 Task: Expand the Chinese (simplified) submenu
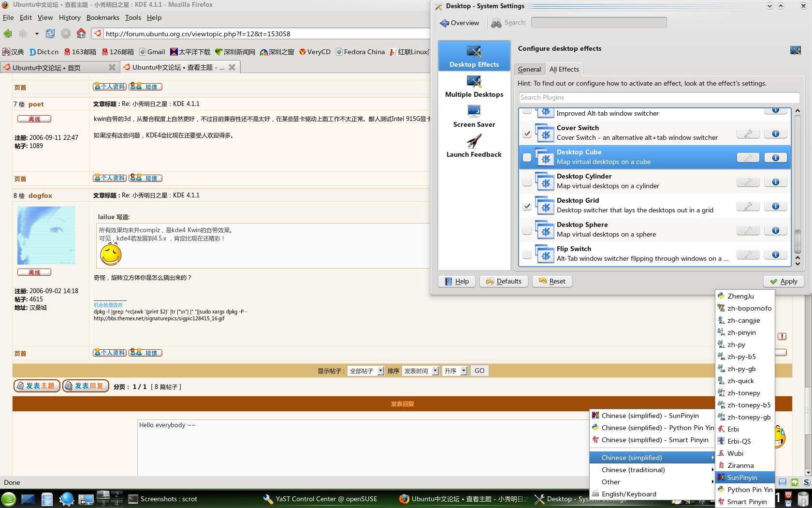click(x=652, y=458)
